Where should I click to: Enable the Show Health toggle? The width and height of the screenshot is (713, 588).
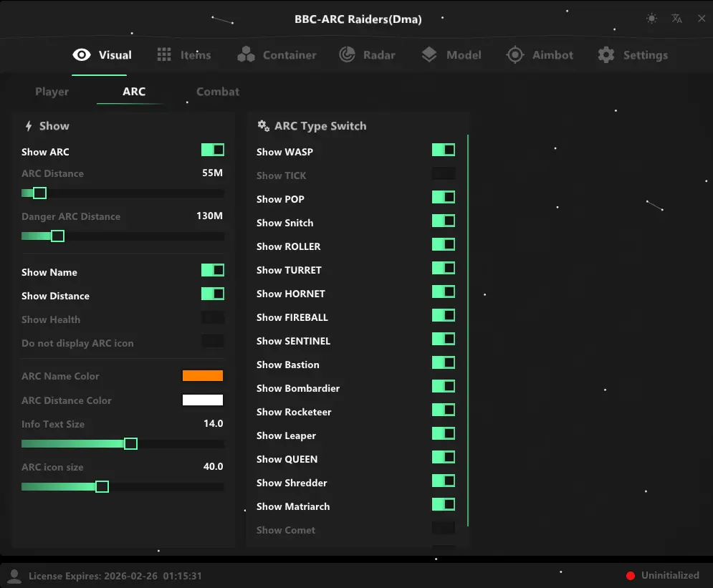coord(213,317)
